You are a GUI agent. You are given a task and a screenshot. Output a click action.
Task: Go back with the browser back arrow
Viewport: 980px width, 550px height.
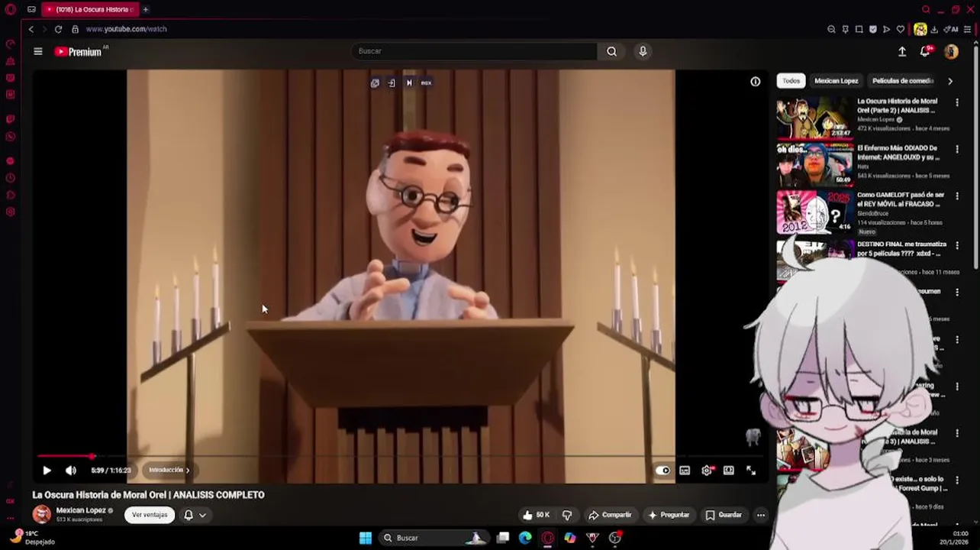click(x=31, y=29)
